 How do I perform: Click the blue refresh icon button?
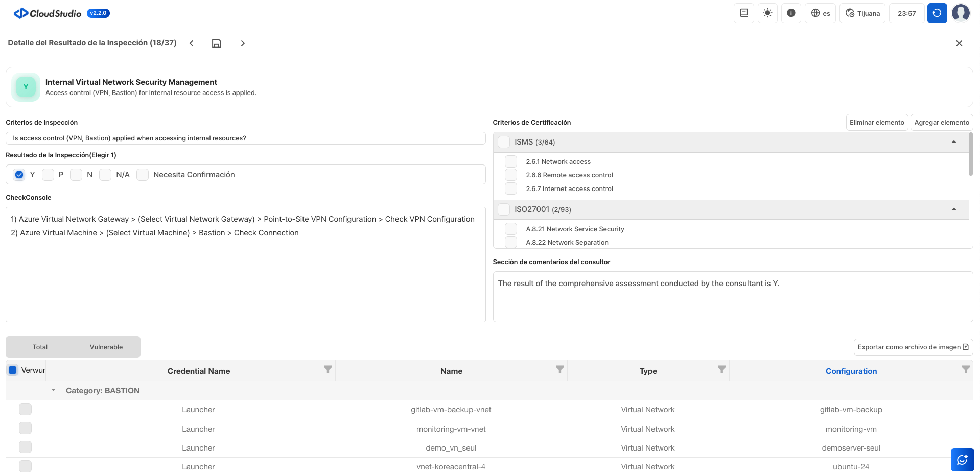pyautogui.click(x=937, y=13)
